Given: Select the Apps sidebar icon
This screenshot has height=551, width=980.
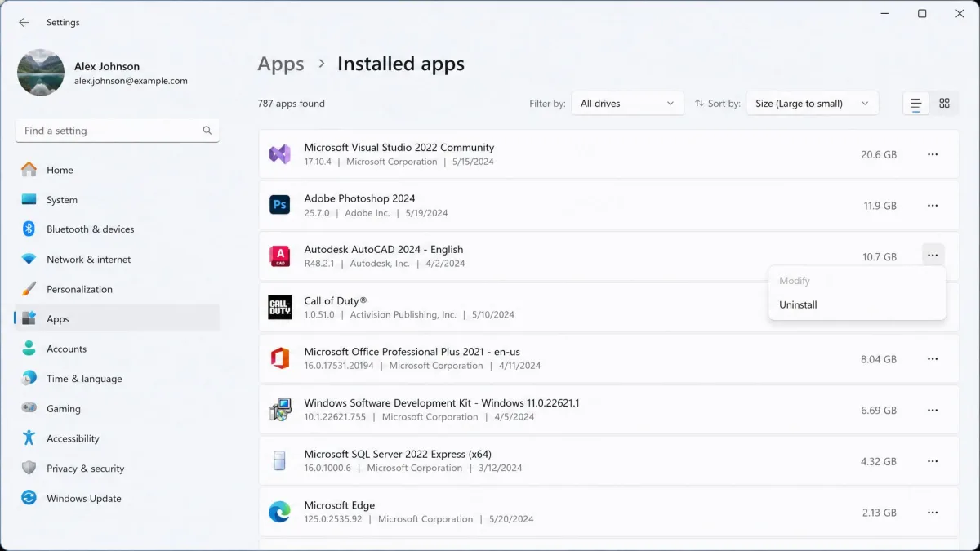Looking at the screenshot, I should [29, 319].
